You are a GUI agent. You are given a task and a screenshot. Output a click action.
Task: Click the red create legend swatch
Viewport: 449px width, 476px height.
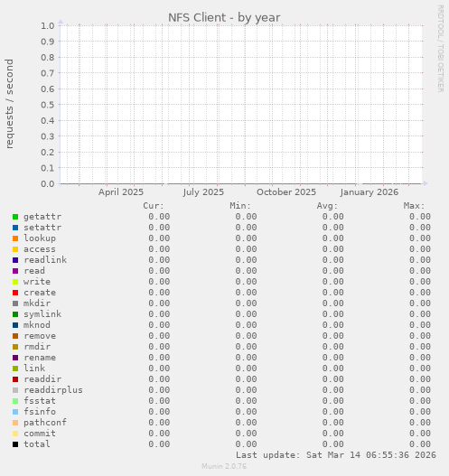pos(15,293)
